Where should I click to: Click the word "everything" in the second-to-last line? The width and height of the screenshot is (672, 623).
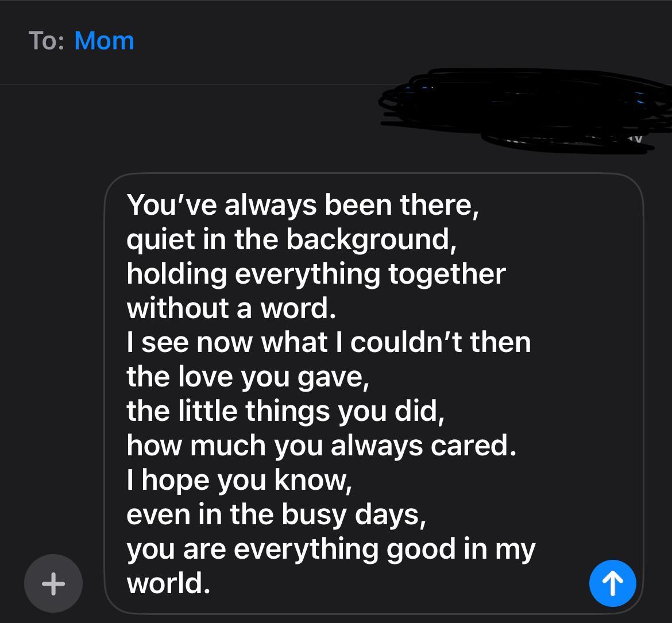[306, 549]
